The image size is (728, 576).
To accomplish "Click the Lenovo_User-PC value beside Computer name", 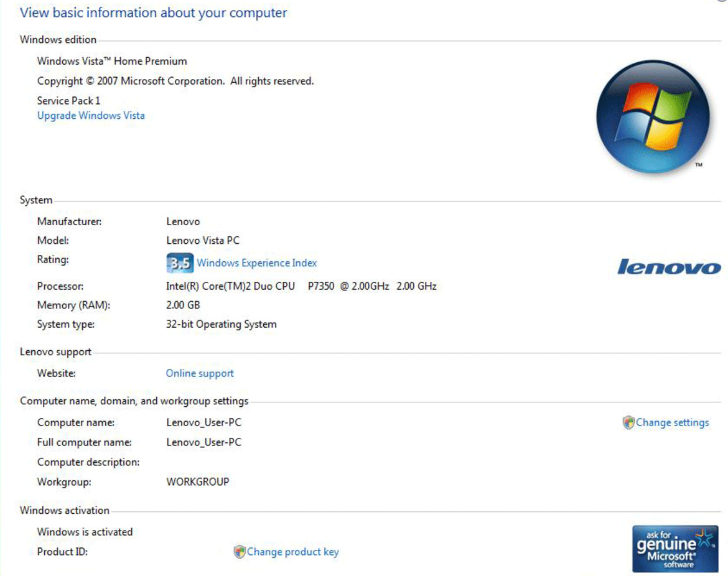I will (204, 422).
